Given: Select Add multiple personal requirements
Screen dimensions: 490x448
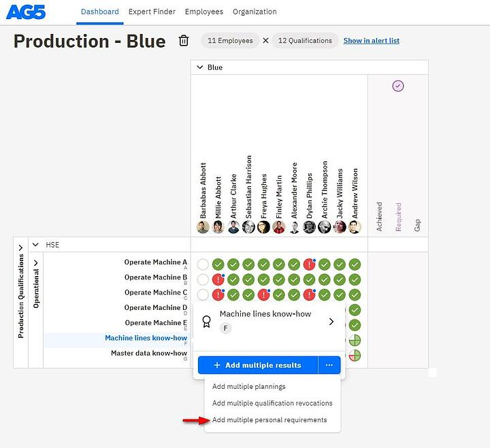Looking at the screenshot, I should [269, 420].
